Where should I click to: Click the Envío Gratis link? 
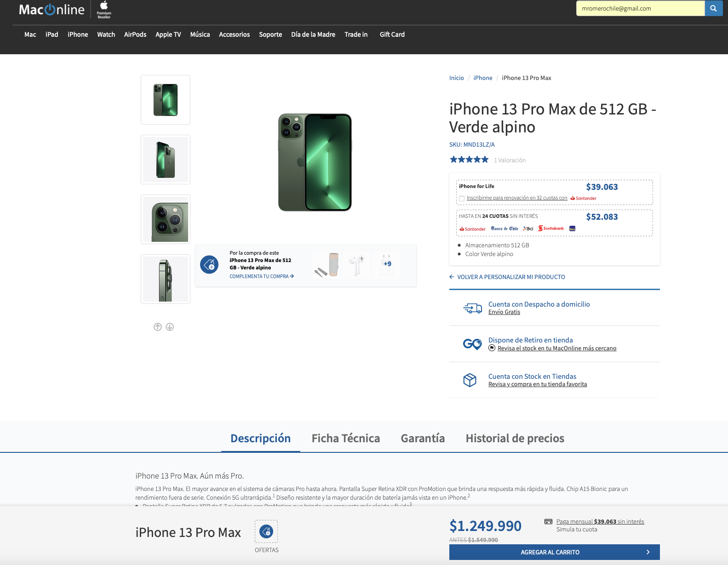click(504, 312)
